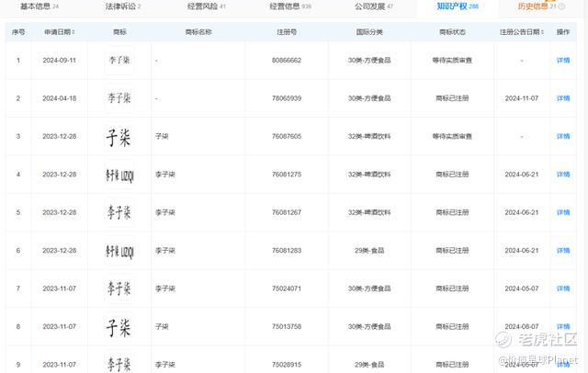588x373 pixels.
Task: Open 详情 for registration 75013758
Action: click(x=563, y=326)
